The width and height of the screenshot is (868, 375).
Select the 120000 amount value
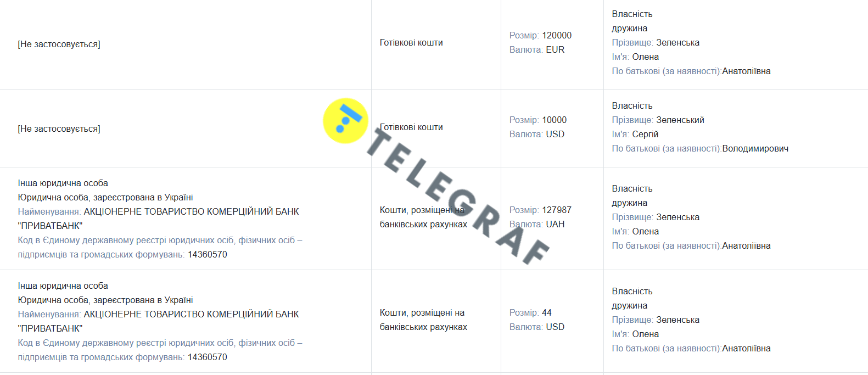tap(556, 35)
